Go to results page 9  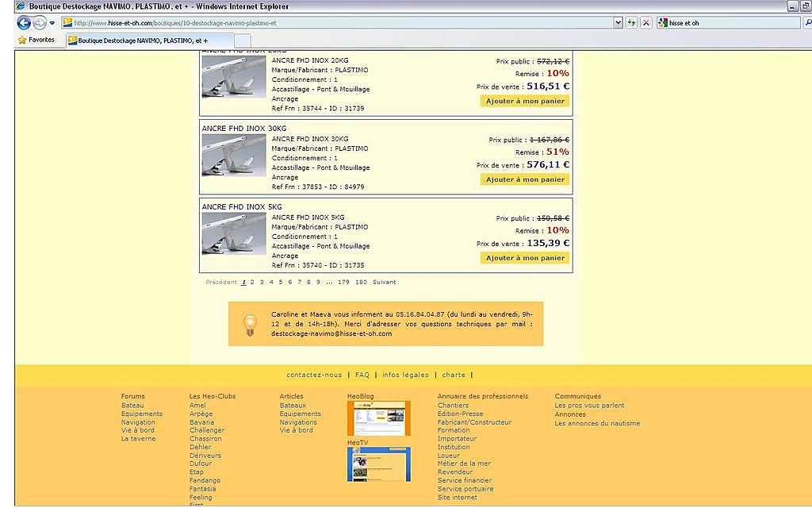[319, 282]
